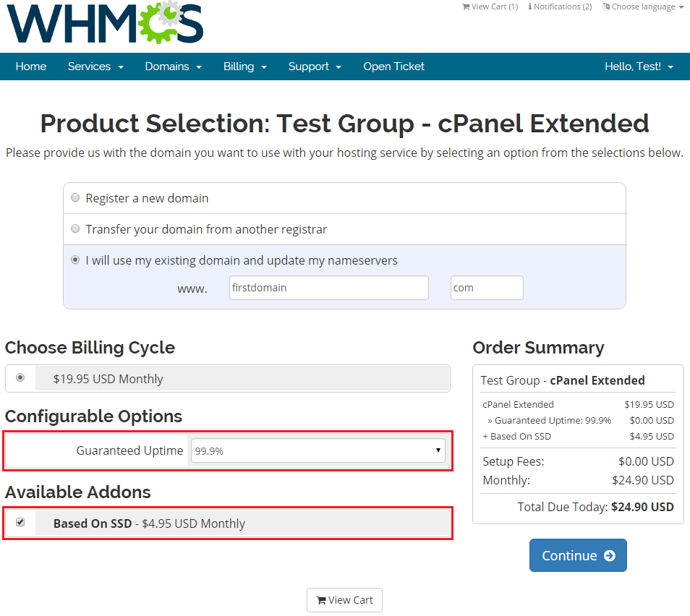Select Register a new domain radio button
Screen dimensions: 690x616
75,197
